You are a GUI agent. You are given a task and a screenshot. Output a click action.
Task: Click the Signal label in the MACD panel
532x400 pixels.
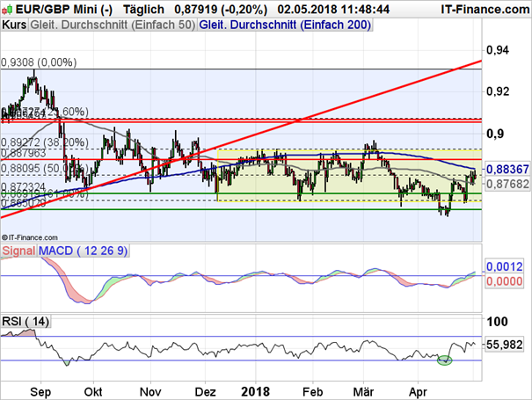(x=18, y=251)
